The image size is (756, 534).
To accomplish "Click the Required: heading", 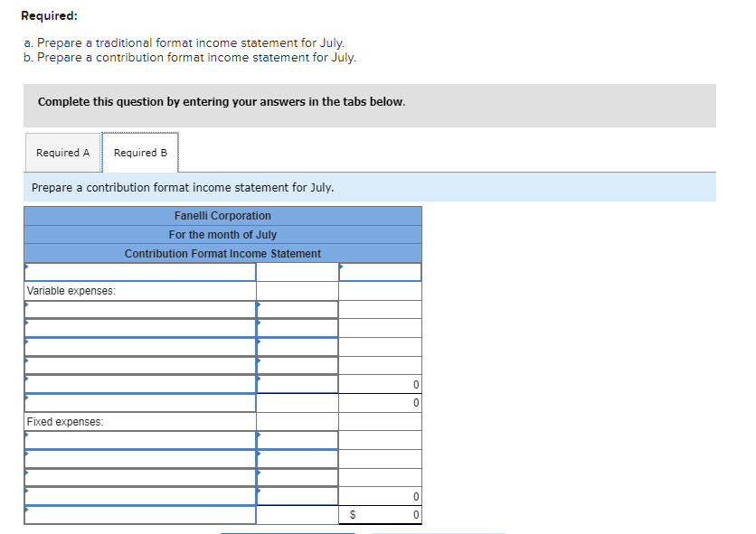I will coord(49,15).
